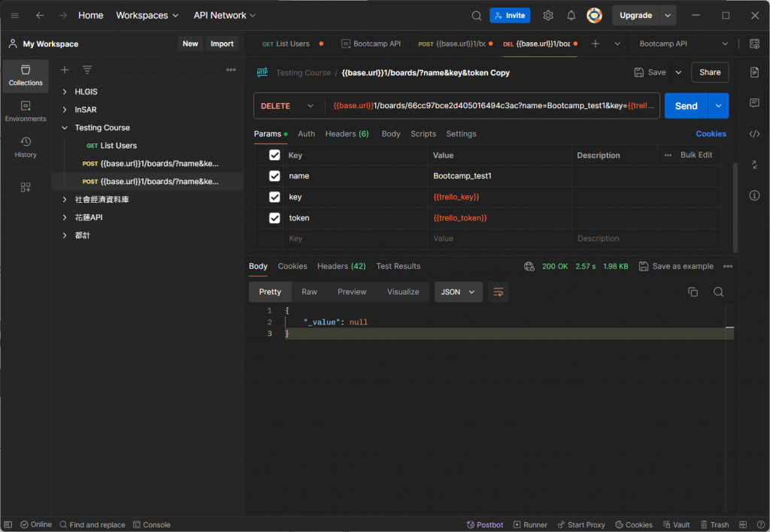
Task: Click the Invite button
Action: (x=510, y=16)
